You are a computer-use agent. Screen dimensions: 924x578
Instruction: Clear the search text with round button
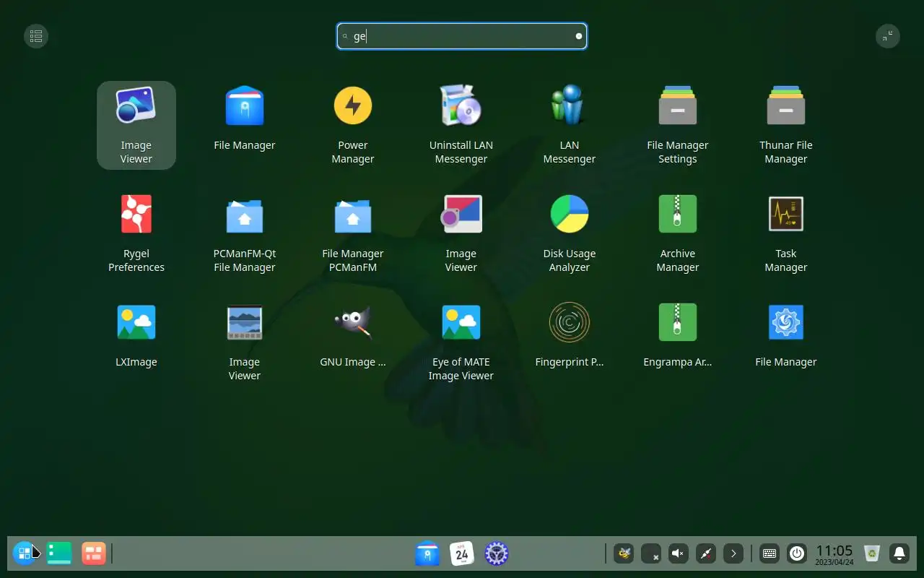578,36
